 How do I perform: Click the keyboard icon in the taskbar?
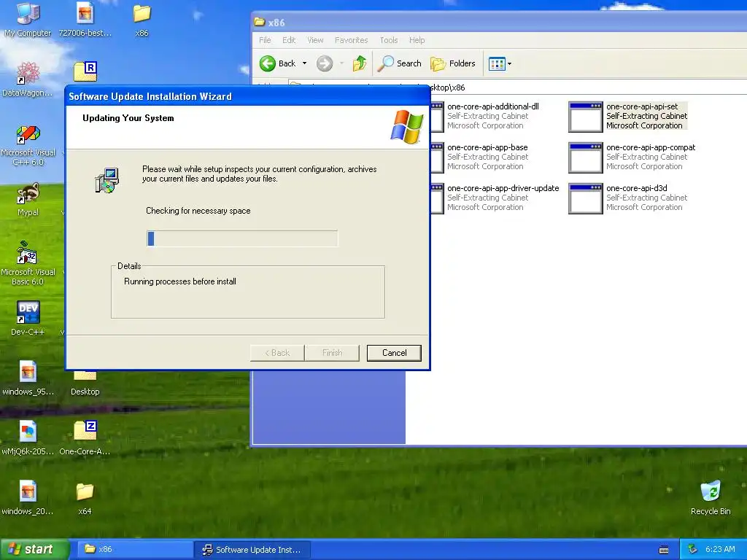tap(663, 550)
